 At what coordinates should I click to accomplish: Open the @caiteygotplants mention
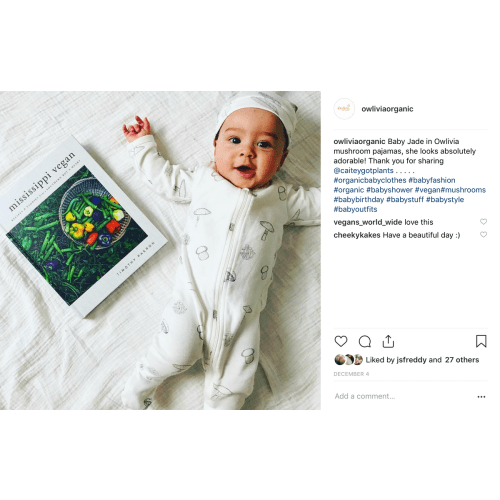click(363, 171)
